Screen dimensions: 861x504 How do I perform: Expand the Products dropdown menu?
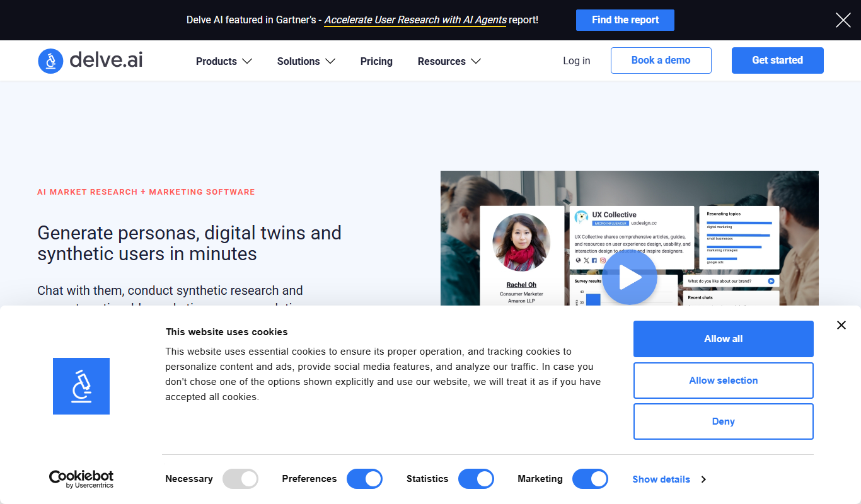coord(224,61)
